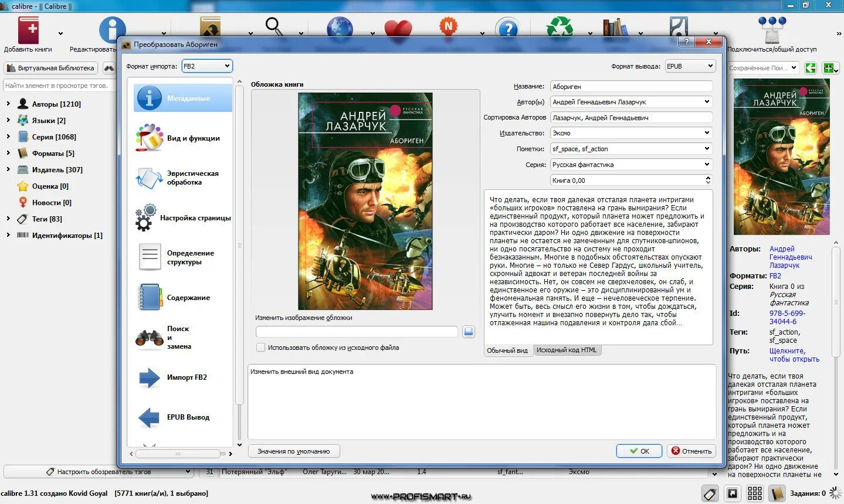Click Виртуальная Библиотека button
The height and width of the screenshot is (504, 844).
point(51,68)
